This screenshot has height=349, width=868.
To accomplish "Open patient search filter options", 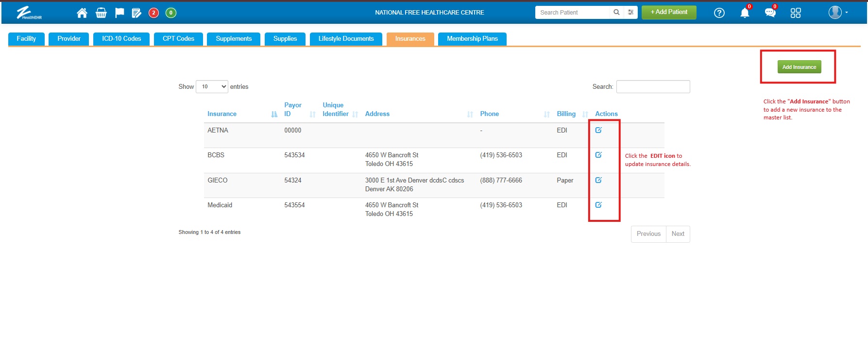I will pos(630,13).
